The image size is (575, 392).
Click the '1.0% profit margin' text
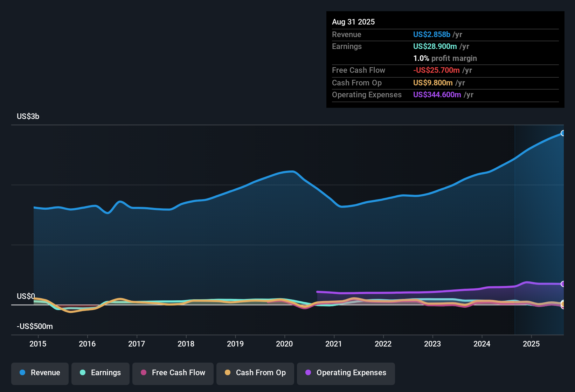coord(445,58)
